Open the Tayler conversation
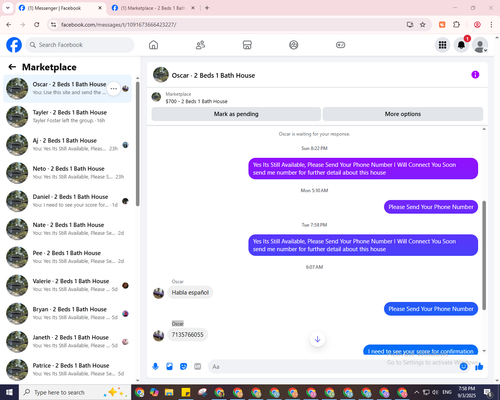The height and width of the screenshot is (400, 500). (x=68, y=117)
